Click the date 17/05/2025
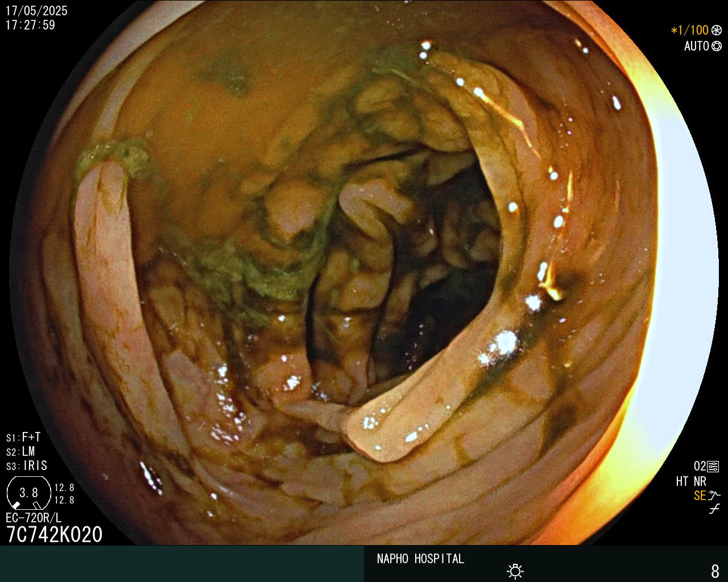 (36, 11)
